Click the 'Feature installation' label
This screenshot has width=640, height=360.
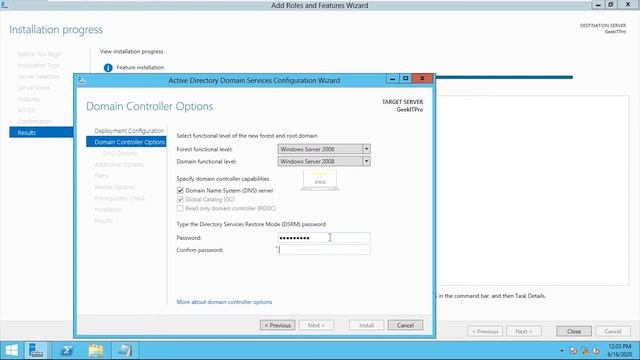140,67
